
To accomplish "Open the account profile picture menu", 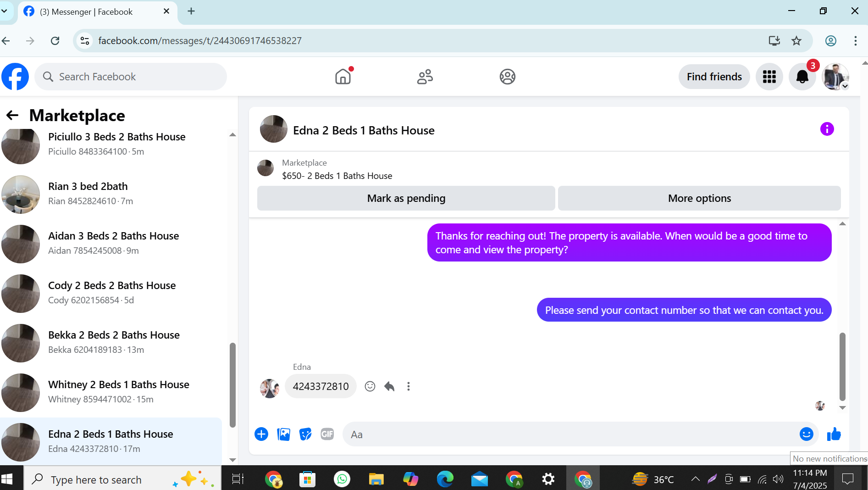I will tap(835, 77).
